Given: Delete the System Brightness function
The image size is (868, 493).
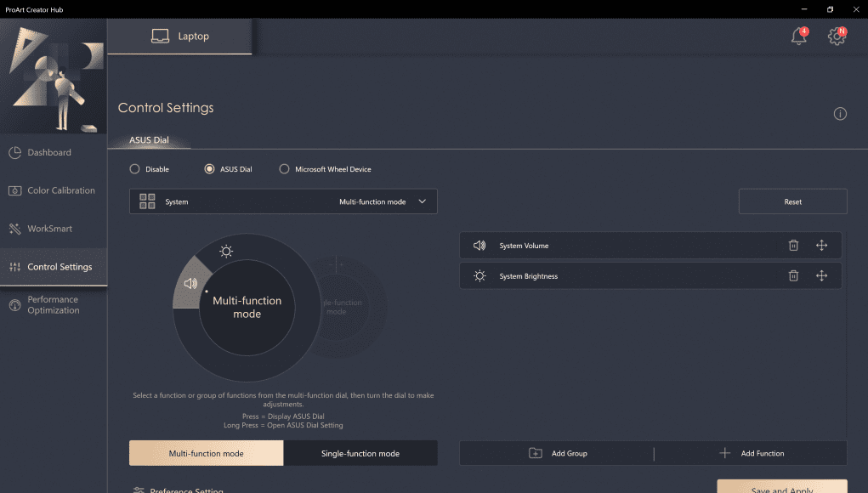Looking at the screenshot, I should tap(793, 275).
